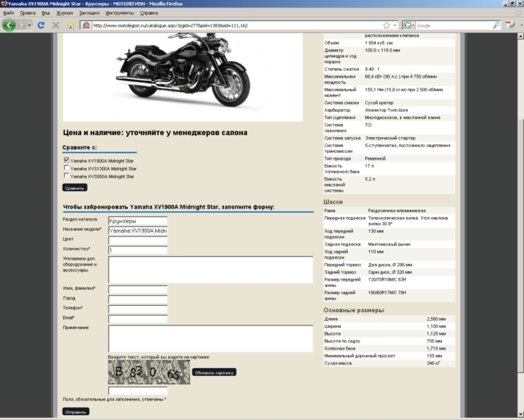Click the 'Сухой кратер' value
Viewport: 524px width, 420px height.
coord(379,103)
